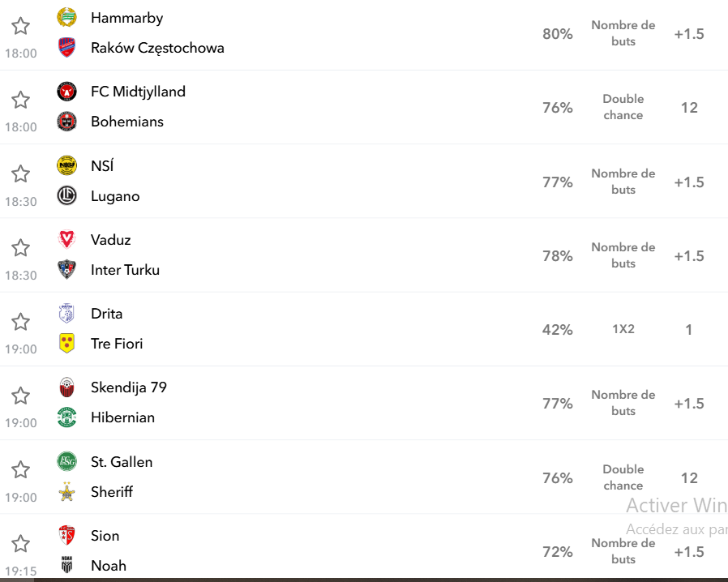The image size is (728, 582).
Task: Select the 1X2 prediction for Drita match
Action: coord(623,329)
